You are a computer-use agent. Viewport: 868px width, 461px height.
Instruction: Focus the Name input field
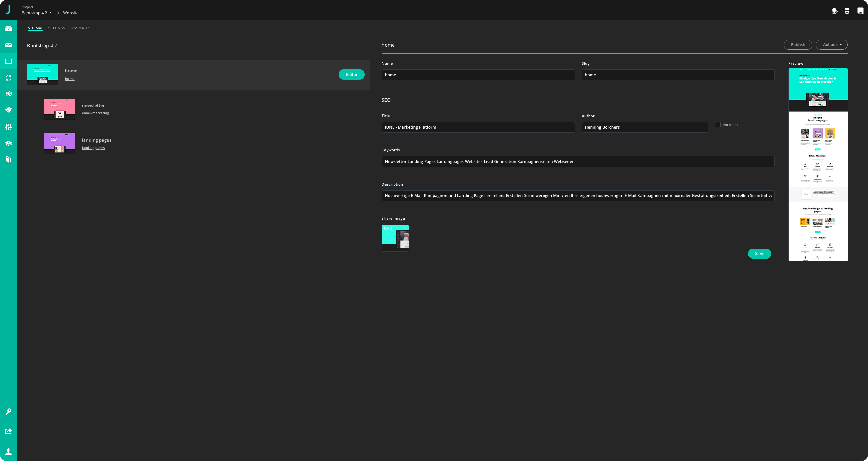478,75
